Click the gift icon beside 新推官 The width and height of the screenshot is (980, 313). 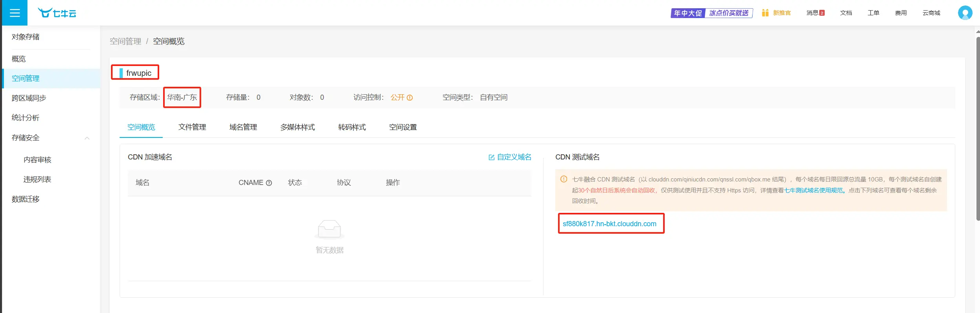(x=765, y=13)
